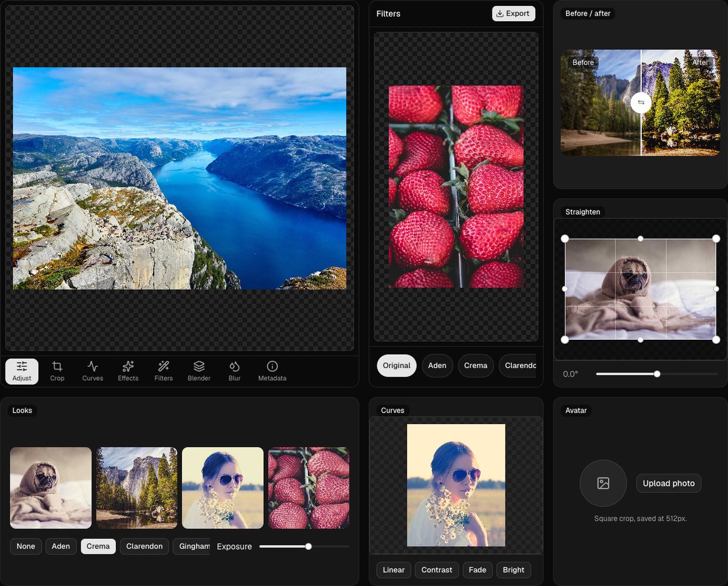Choose the forest mountain thumbnail in Looks

tap(137, 488)
